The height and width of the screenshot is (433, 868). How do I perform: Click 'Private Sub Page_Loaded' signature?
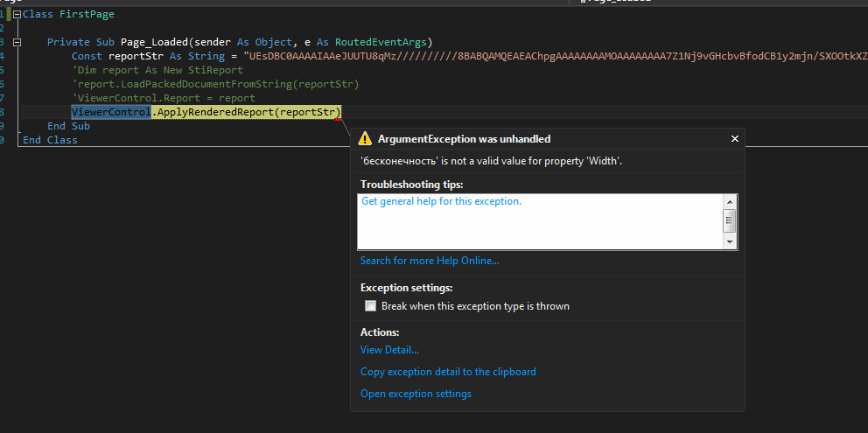pyautogui.click(x=240, y=42)
